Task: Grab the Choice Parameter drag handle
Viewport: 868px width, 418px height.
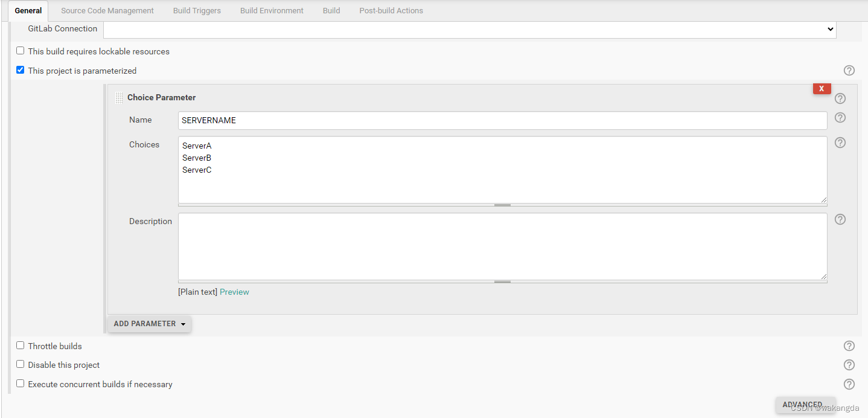Action: (119, 98)
